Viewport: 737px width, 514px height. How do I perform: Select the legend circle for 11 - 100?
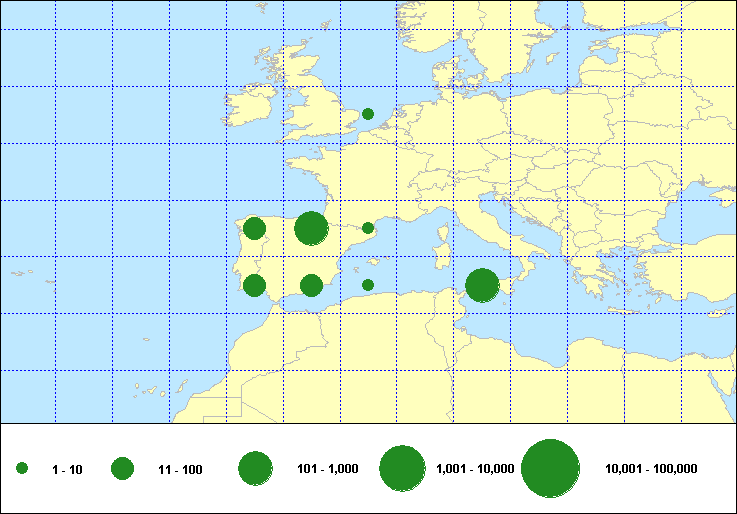(x=122, y=468)
